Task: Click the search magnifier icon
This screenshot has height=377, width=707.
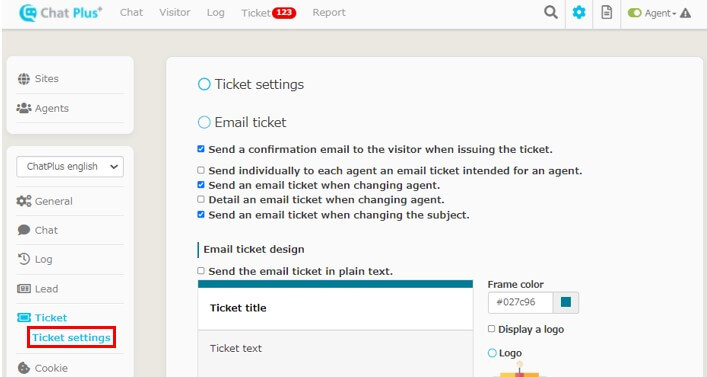Action: 551,12
